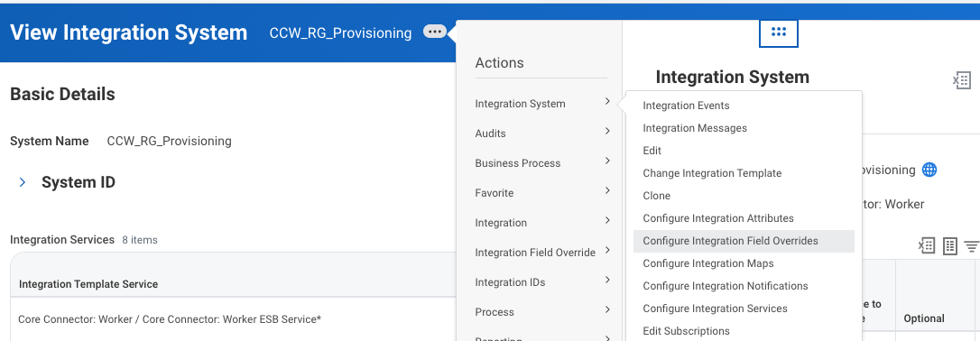Expand the Favorite submenu arrow
Viewport: 980px width, 341px height.
607,191
